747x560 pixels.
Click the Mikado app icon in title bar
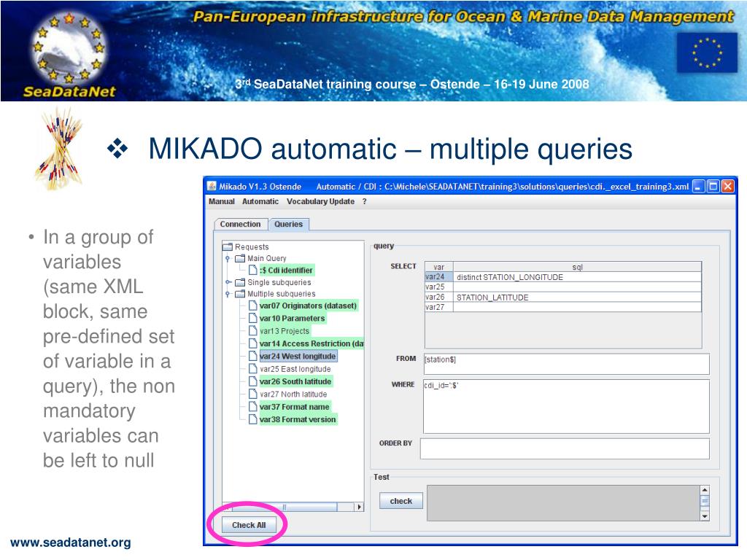[x=212, y=186]
